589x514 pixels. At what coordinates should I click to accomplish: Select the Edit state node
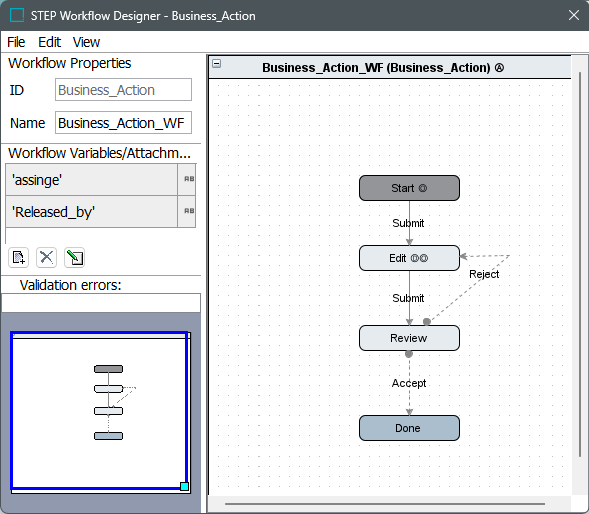(x=409, y=258)
